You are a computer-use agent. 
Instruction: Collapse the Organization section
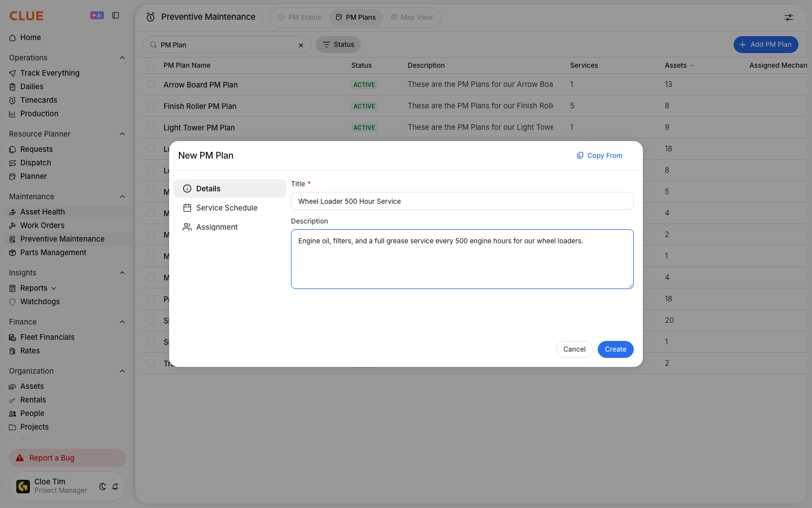(x=122, y=371)
